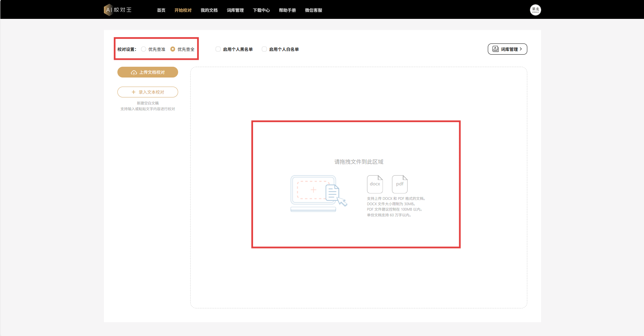Click the cloud upload icon on 上传文档校对
The height and width of the screenshot is (336, 644).
(134, 72)
